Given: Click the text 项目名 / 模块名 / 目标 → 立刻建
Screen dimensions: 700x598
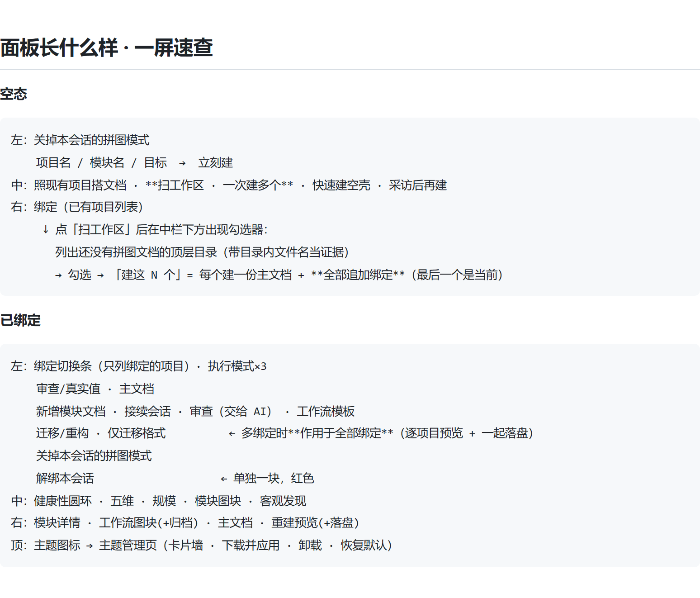Looking at the screenshot, I should click(135, 162).
